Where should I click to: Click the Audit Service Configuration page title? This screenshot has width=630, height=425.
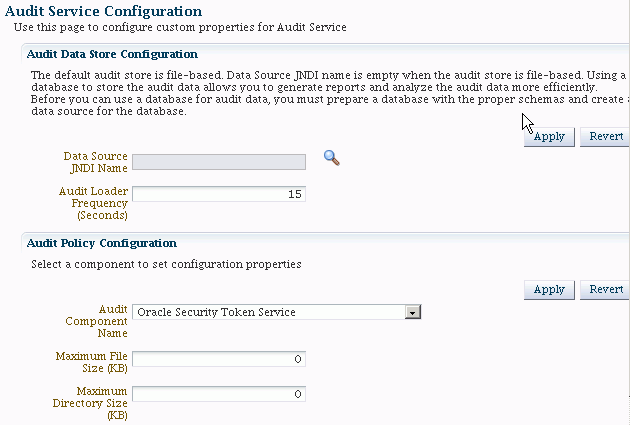click(104, 11)
